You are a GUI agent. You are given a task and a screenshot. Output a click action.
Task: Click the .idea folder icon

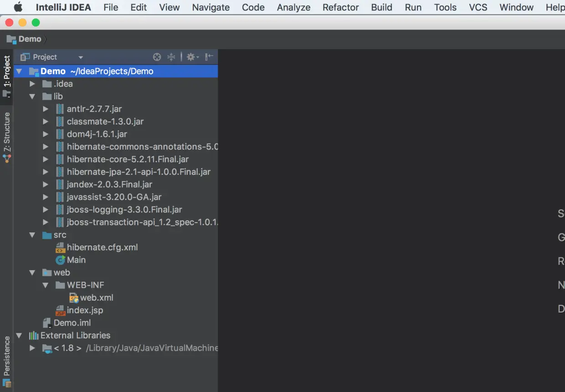click(47, 84)
